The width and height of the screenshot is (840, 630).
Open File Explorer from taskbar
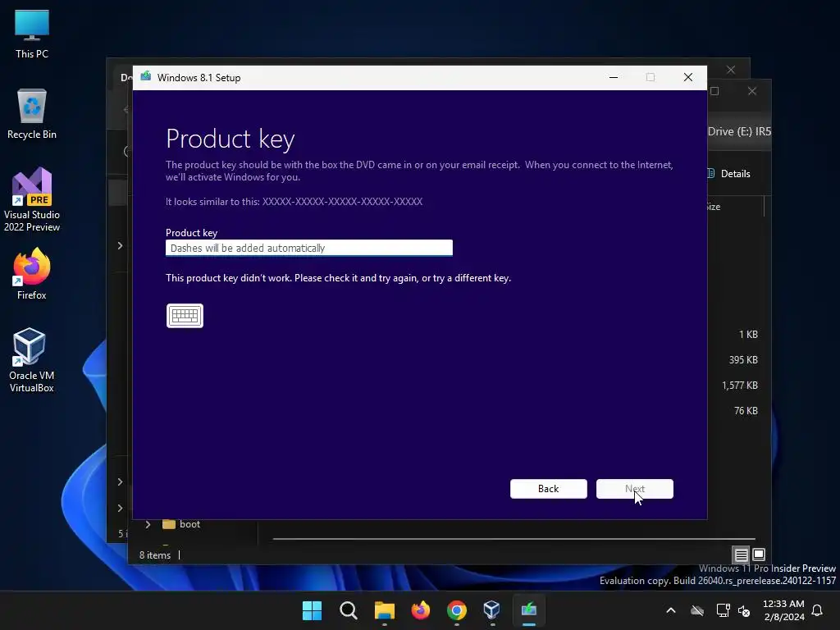point(384,610)
